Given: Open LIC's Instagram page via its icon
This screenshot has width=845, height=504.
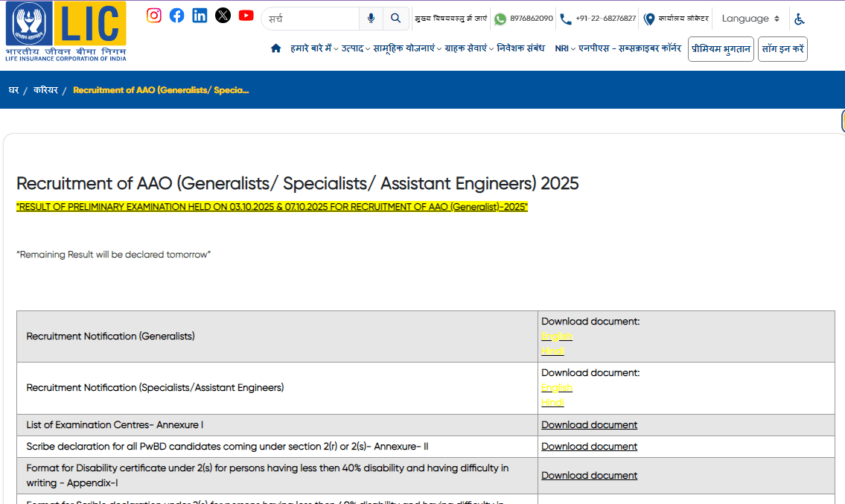Looking at the screenshot, I should tap(154, 15).
